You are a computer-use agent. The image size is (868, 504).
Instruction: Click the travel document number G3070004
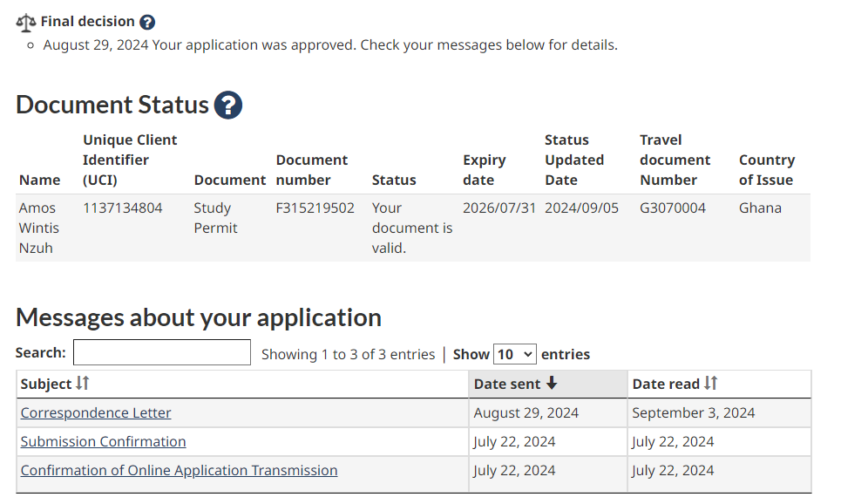(x=673, y=208)
